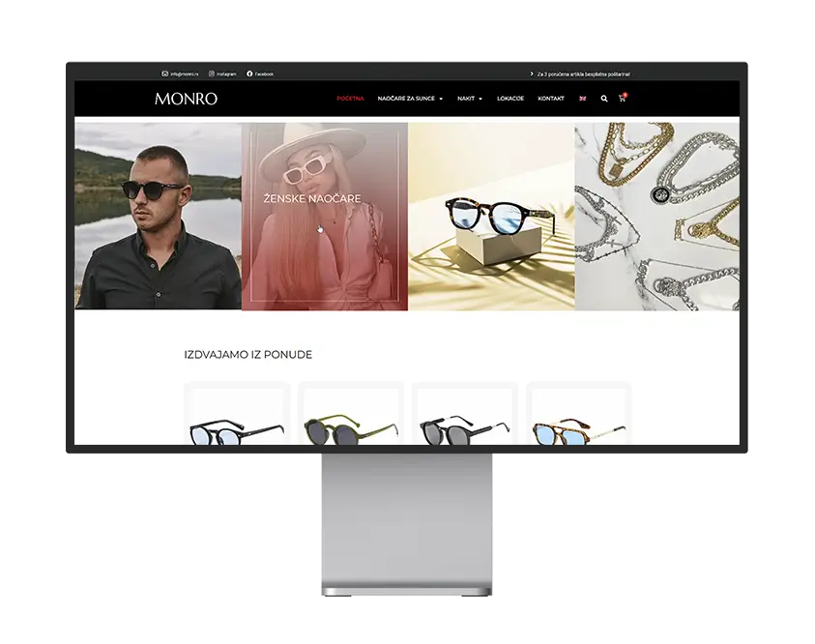This screenshot has height=644, width=815.
Task: Click the free shipping notice text
Action: (x=583, y=74)
